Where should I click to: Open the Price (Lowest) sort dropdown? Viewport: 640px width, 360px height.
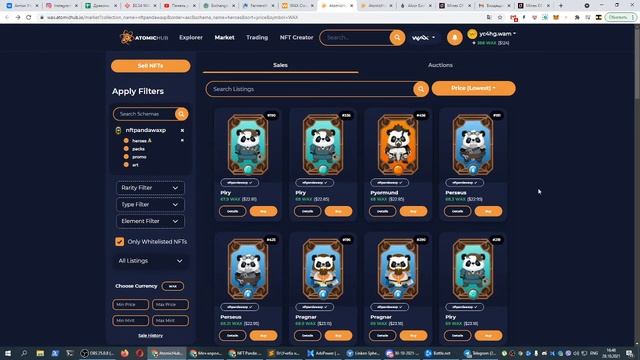pyautogui.click(x=473, y=88)
